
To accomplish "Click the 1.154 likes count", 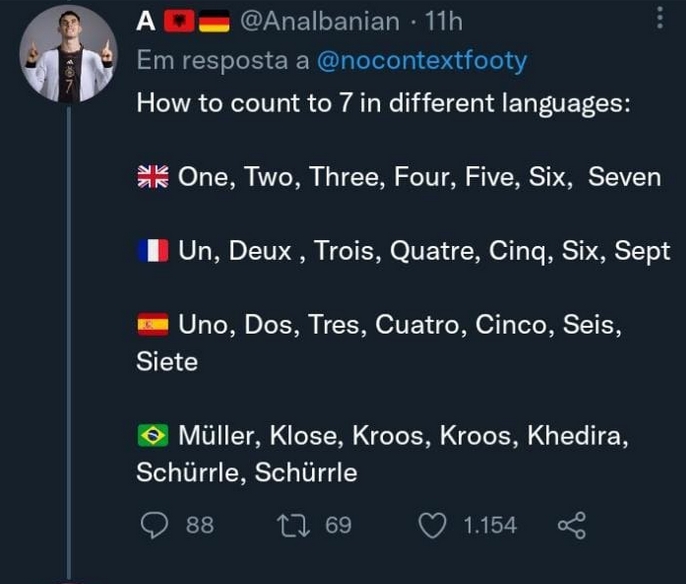I will [489, 524].
